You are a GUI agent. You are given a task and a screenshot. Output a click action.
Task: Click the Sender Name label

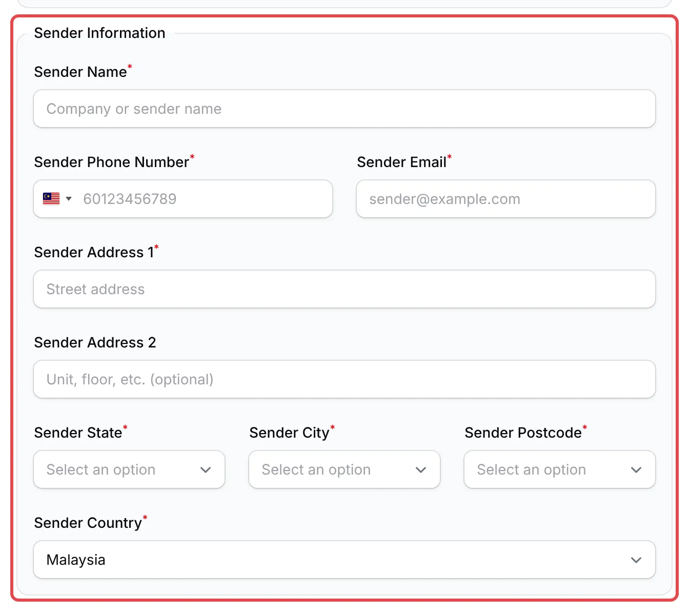[x=80, y=72]
